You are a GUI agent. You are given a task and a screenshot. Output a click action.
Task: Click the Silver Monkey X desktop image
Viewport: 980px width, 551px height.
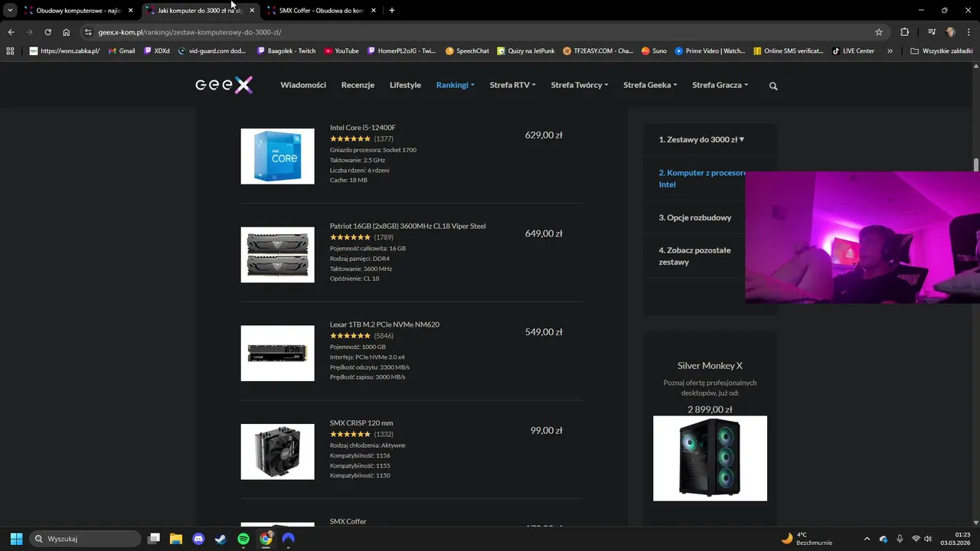710,458
